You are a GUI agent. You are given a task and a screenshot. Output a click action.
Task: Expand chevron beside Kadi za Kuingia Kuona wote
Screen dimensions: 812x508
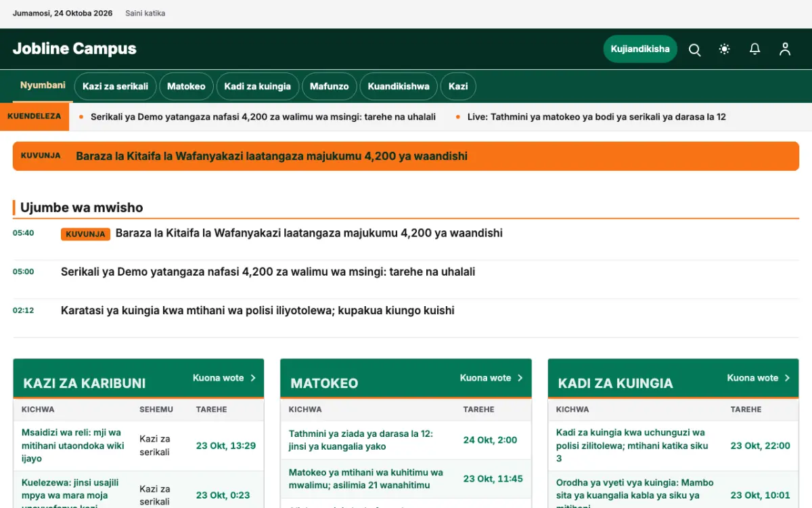pos(788,378)
